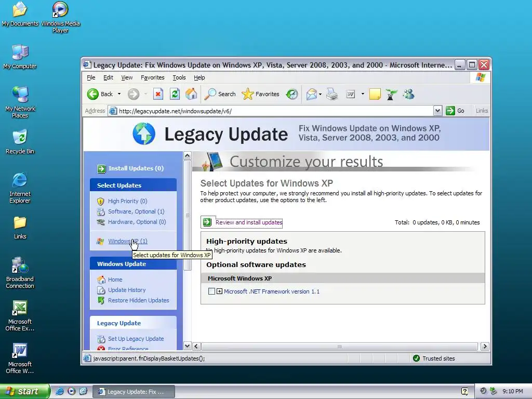Open dropdown arrow next to Forward button
Screen dimensions: 532x399
145,94
